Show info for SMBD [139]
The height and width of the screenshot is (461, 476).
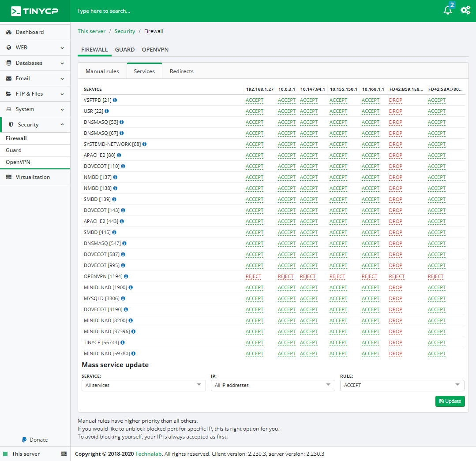pyautogui.click(x=114, y=199)
